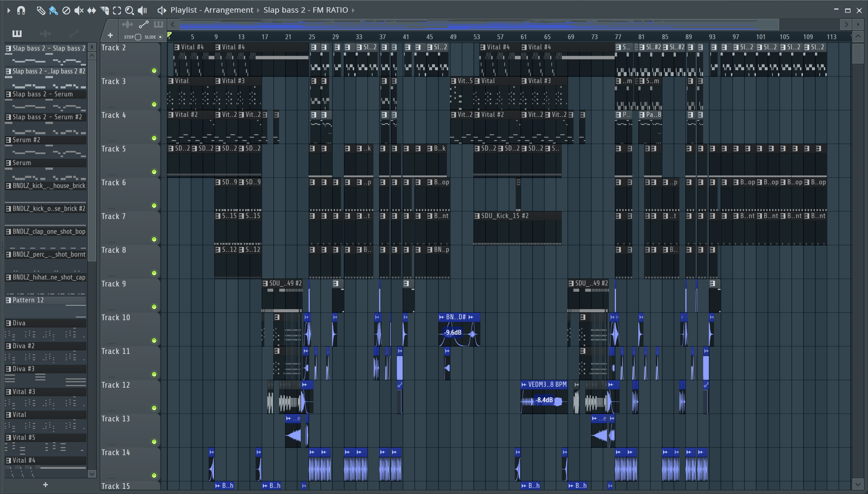Show pattern clips in picker panel
868x494 pixels.
click(17, 33)
